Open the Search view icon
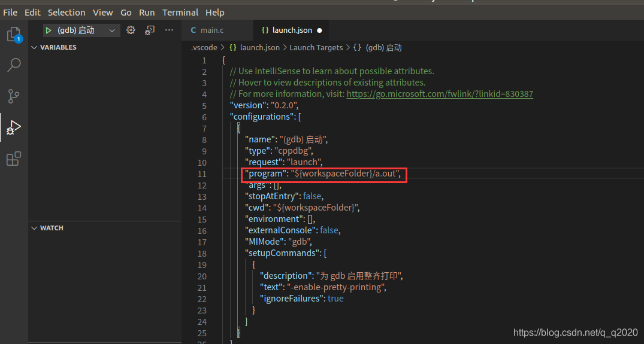This screenshot has height=344, width=644. (x=14, y=65)
